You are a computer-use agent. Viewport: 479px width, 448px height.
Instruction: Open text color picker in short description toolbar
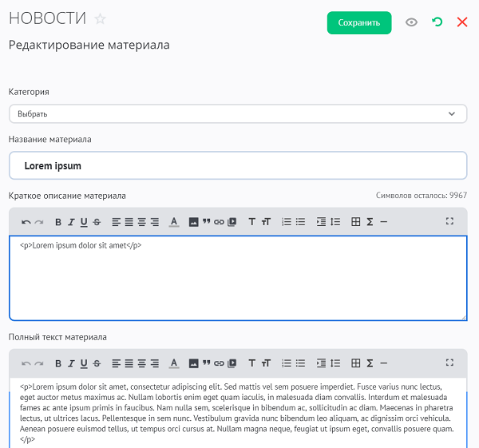point(175,222)
